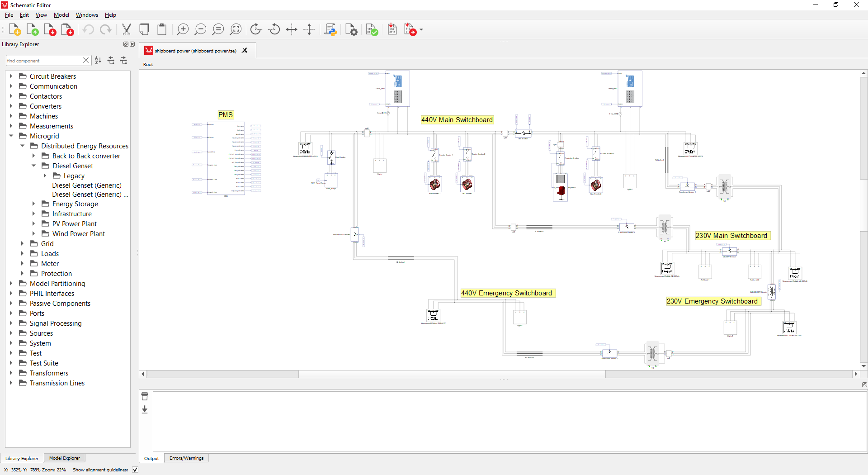Image resolution: width=868 pixels, height=475 pixels.
Task: Toggle Show alignment guidelines checkbox
Action: [135, 470]
